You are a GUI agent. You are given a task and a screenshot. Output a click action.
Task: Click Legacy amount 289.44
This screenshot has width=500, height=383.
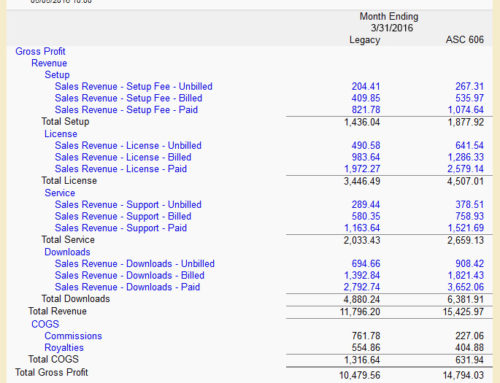click(366, 204)
